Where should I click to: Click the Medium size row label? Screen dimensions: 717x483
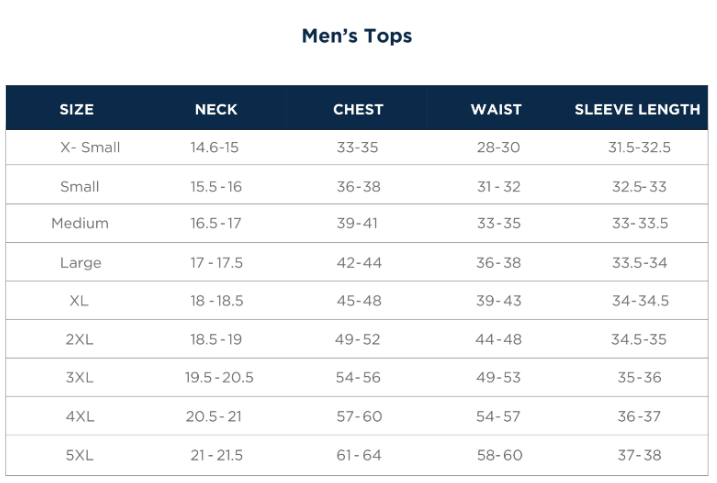80,224
